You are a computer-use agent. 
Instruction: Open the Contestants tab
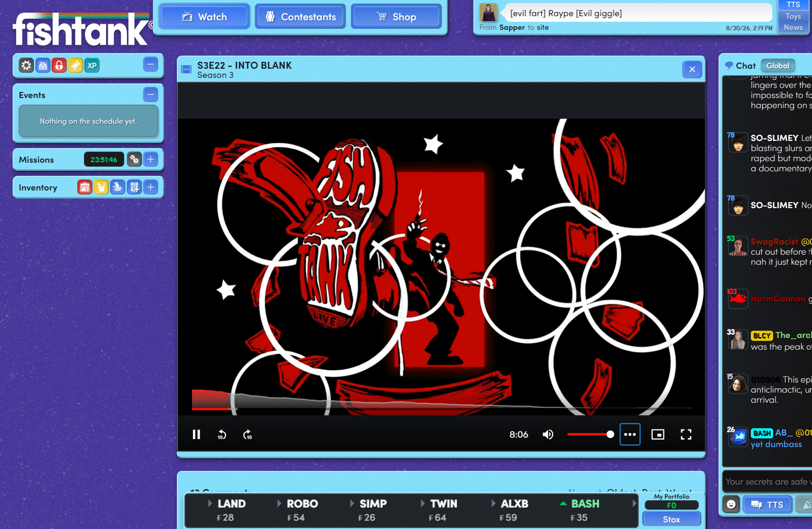coord(301,17)
